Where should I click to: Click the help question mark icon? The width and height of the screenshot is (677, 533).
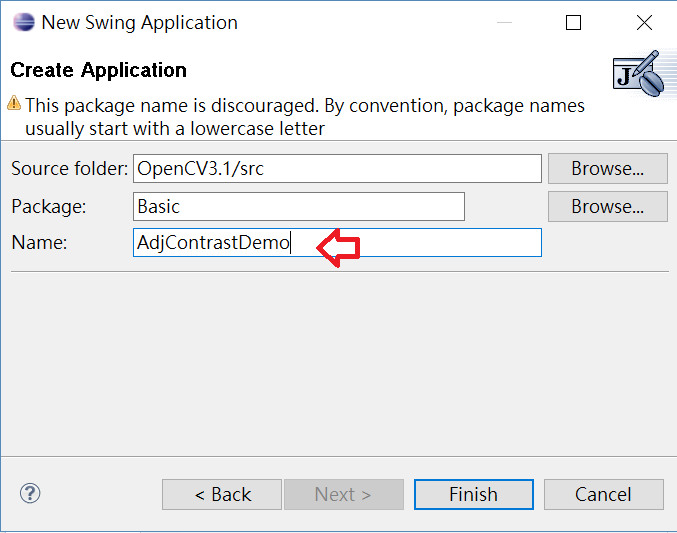pyautogui.click(x=30, y=493)
